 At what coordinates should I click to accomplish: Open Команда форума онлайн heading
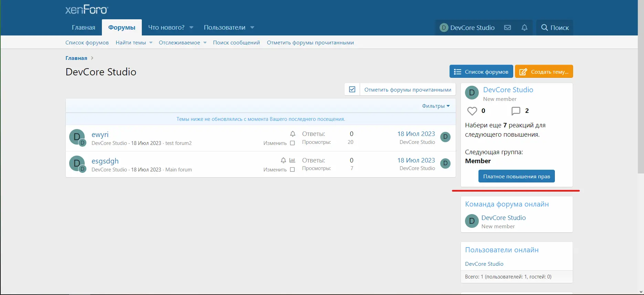(507, 204)
